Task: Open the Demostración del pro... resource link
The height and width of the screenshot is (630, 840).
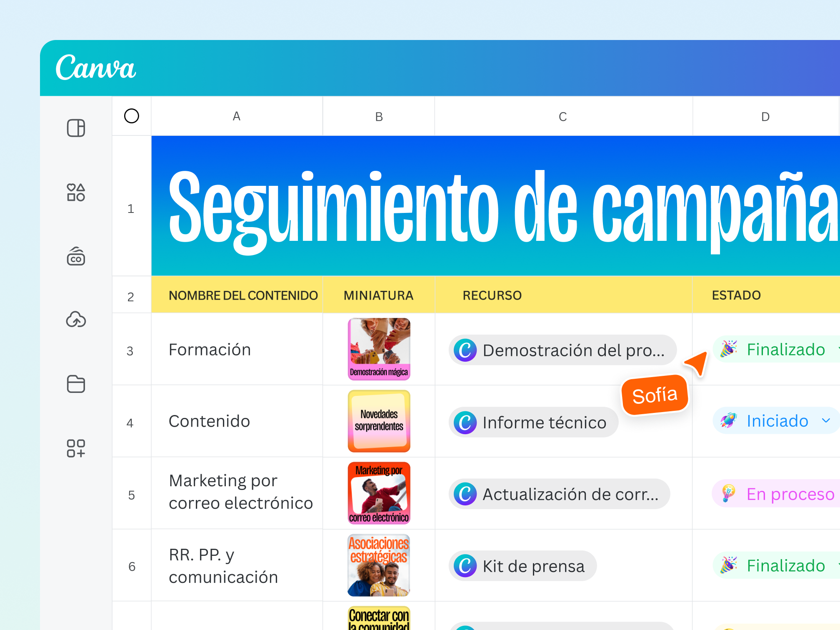Action: point(562,350)
